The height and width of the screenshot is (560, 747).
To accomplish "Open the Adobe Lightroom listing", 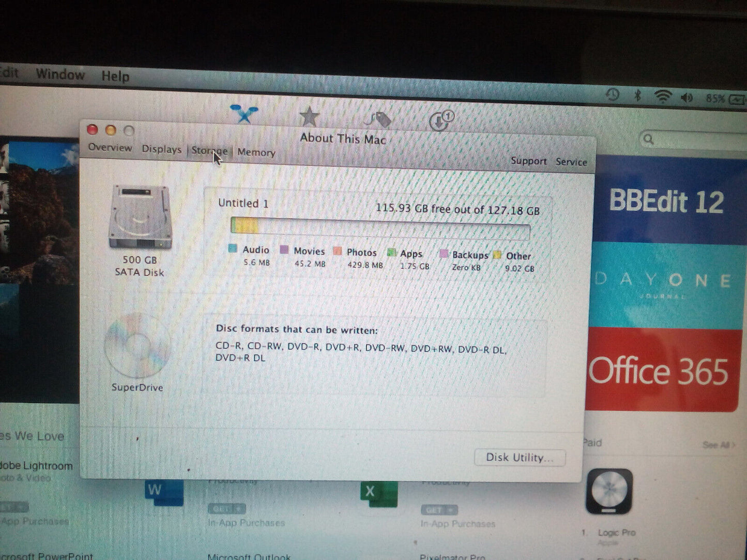I will point(36,465).
